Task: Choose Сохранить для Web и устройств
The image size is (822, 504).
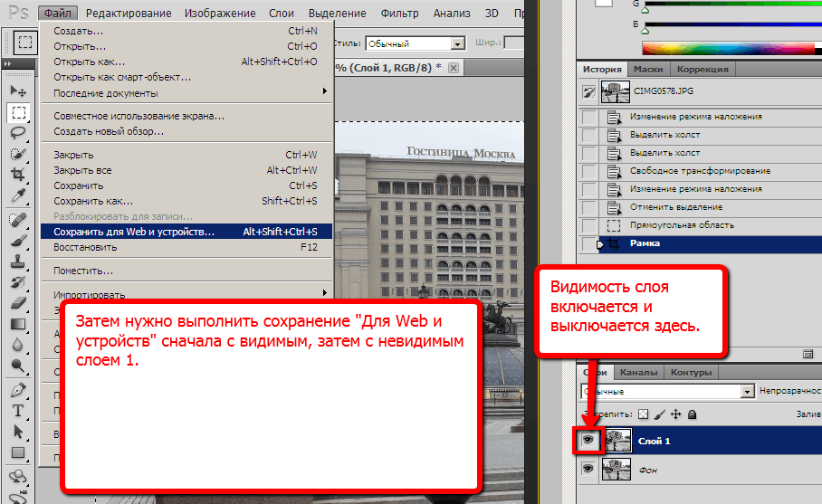Action: point(186,232)
